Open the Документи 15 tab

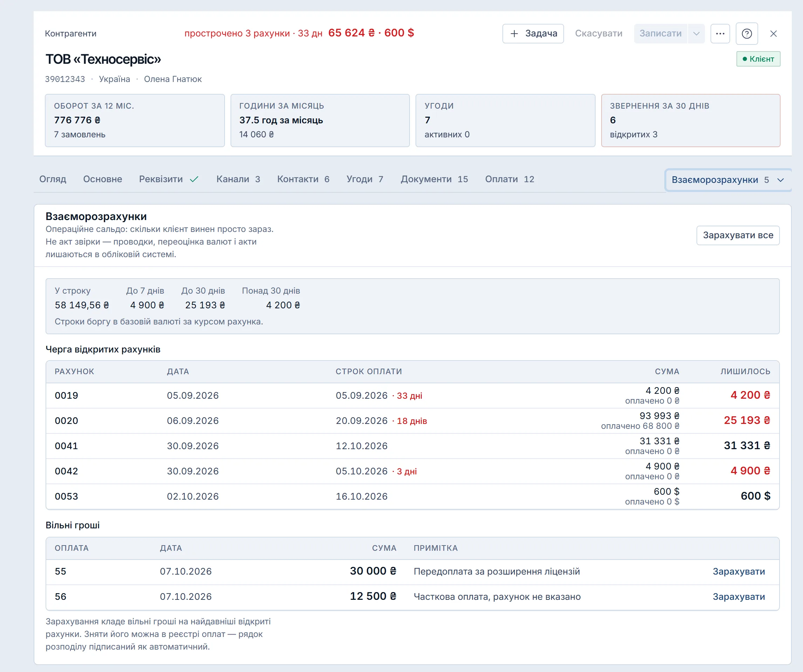434,179
